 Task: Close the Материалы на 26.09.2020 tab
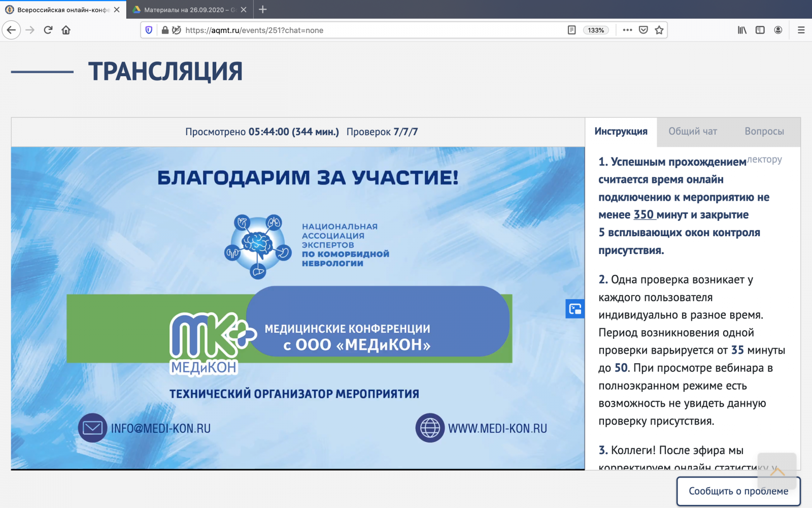(244, 10)
